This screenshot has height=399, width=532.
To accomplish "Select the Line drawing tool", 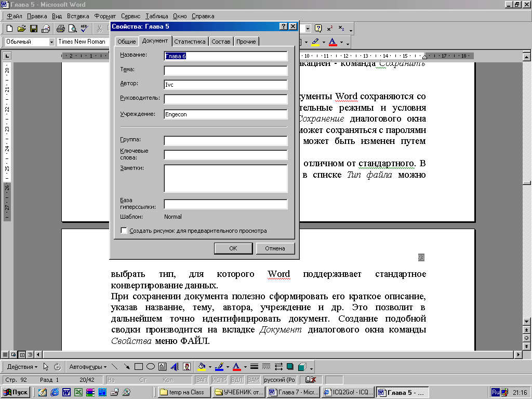I will 115,366.
